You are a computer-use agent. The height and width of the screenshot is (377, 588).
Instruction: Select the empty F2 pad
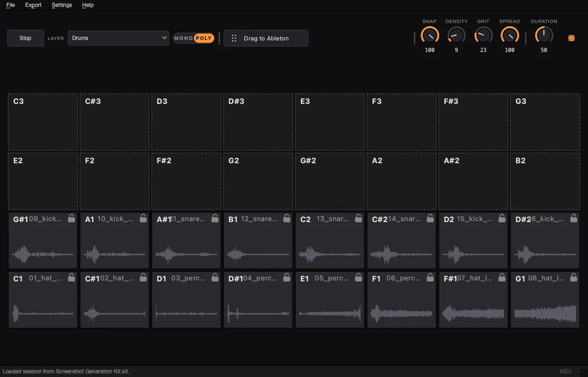point(114,182)
